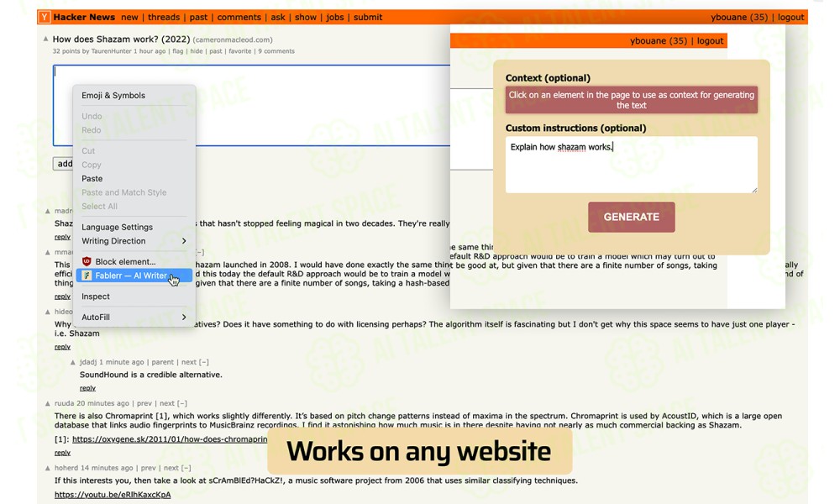Click Paste and Match Style entry

pos(134,192)
